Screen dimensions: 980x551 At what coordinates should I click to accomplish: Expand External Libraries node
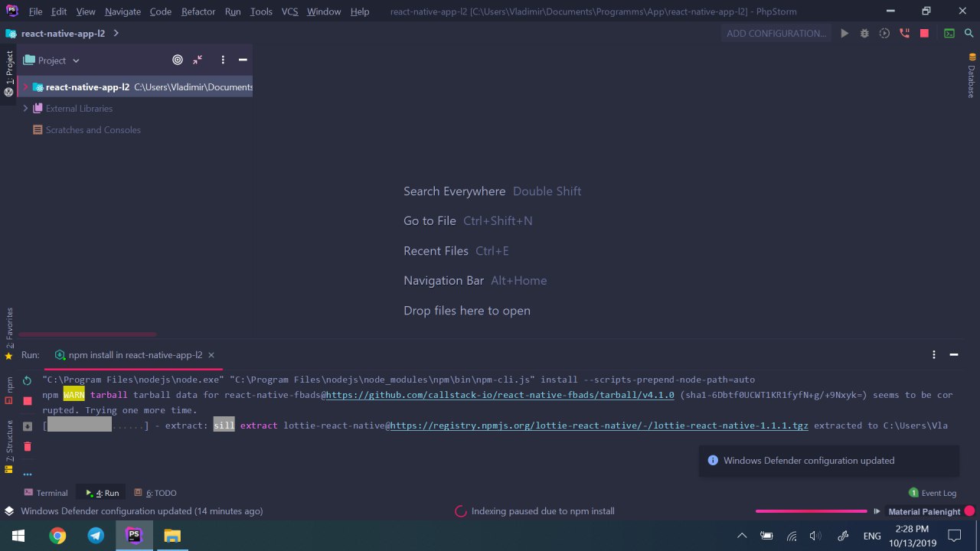(25, 108)
